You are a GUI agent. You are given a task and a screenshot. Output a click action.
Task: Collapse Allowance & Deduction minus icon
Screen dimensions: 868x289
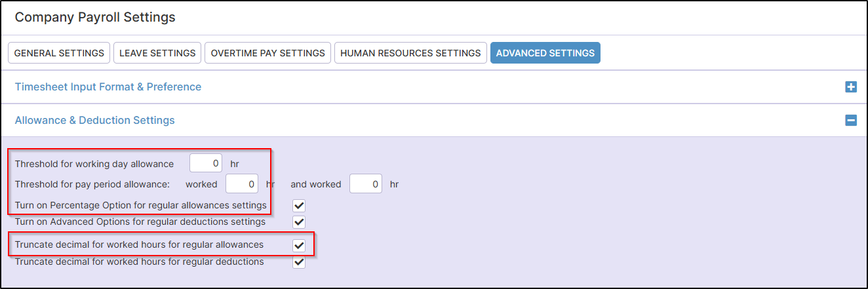point(851,121)
